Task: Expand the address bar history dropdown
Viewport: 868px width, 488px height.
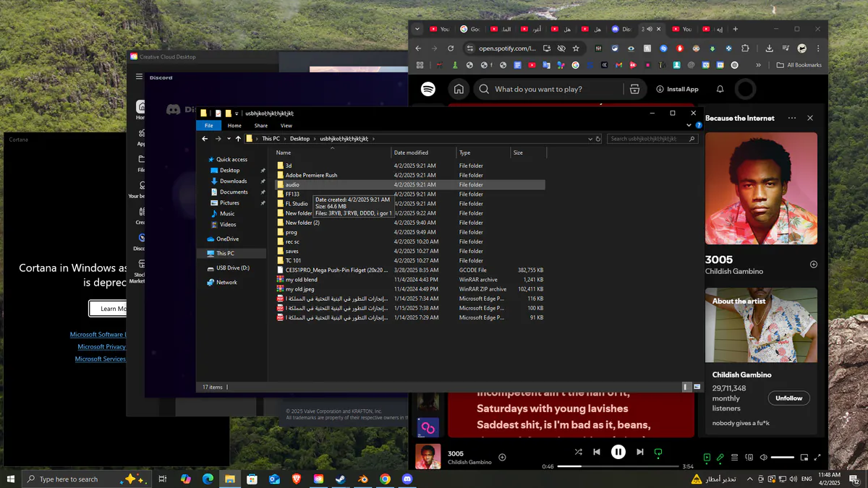Action: coord(591,138)
